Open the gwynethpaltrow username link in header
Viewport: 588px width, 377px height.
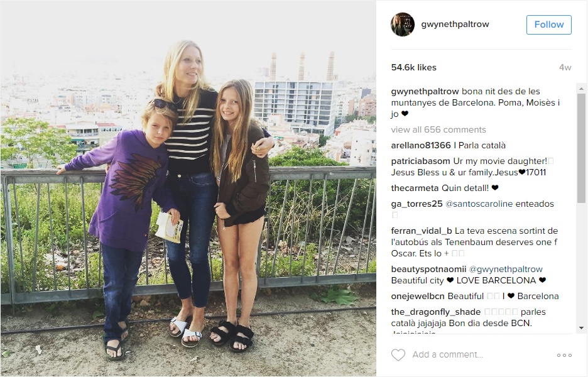click(x=455, y=25)
